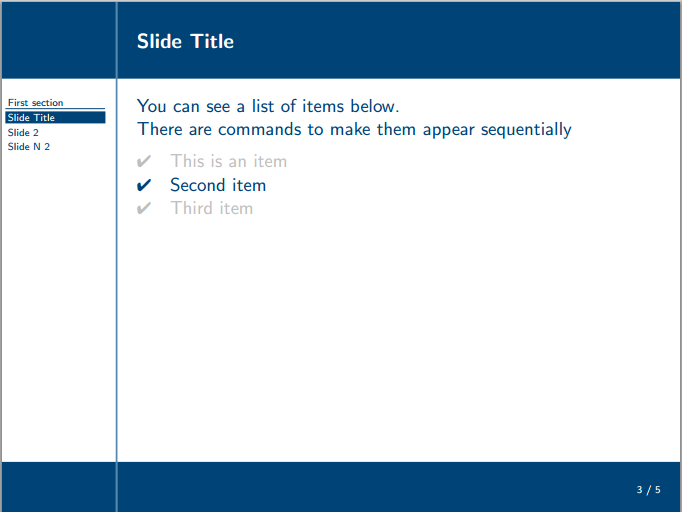Jump to "Slide N 2" in sidebar
Viewport: 682px width, 512px height.
28,147
